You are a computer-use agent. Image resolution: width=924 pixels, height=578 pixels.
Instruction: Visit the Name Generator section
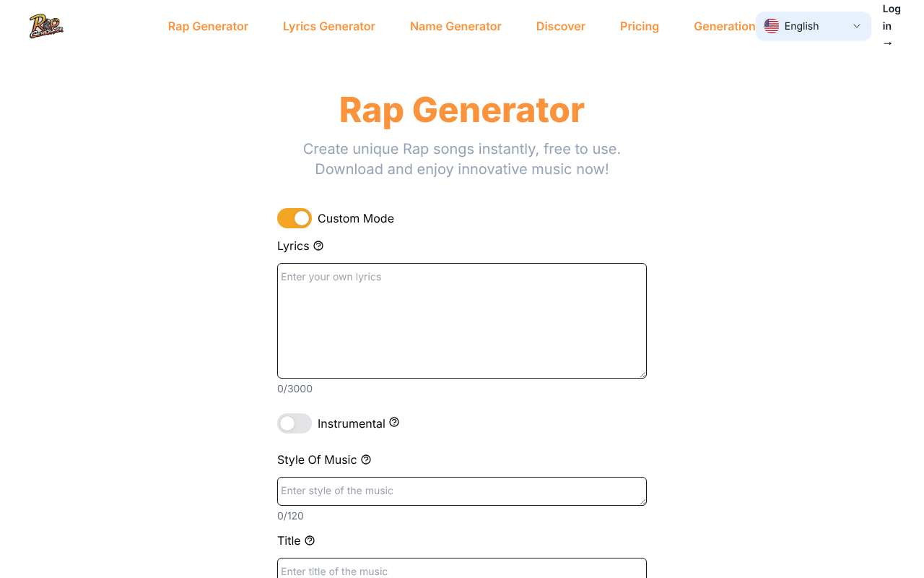(x=456, y=26)
